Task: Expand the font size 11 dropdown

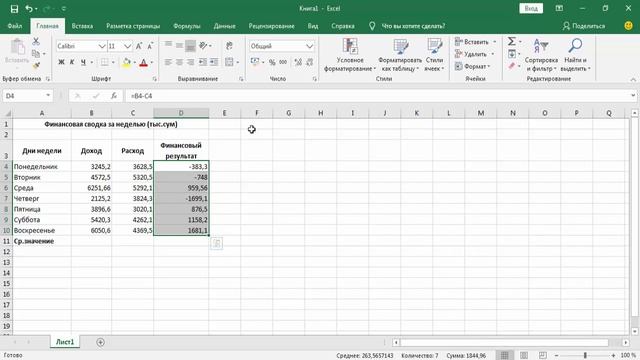Action: 127,46
